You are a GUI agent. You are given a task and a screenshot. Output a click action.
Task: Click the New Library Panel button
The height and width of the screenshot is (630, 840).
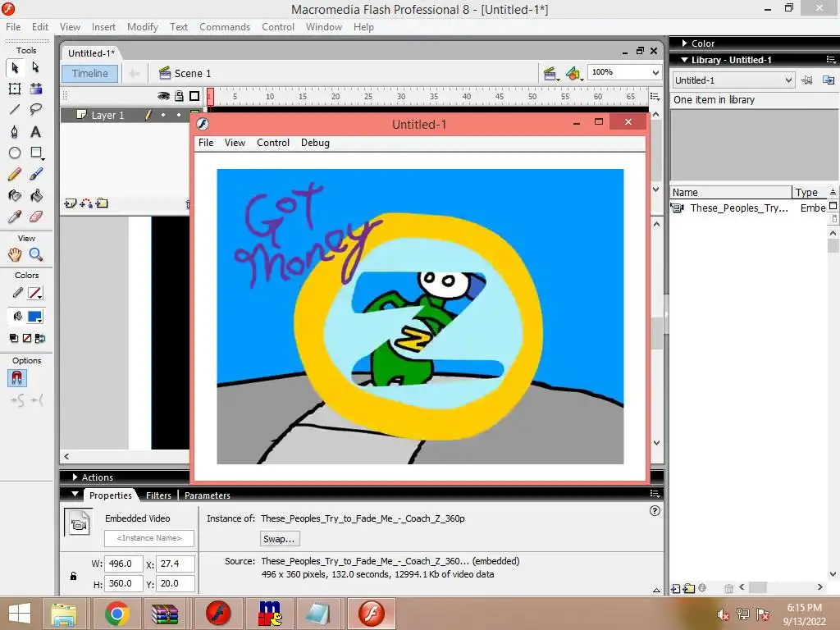[x=829, y=80]
